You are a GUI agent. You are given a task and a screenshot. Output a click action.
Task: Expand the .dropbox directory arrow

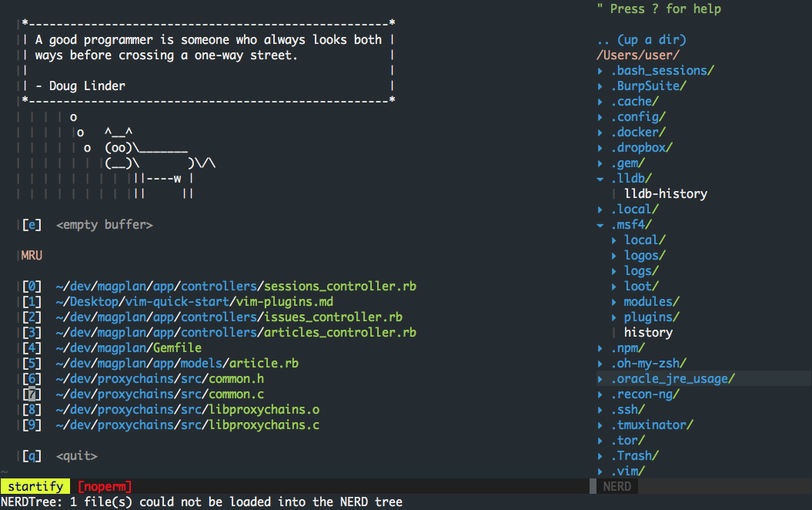600,148
